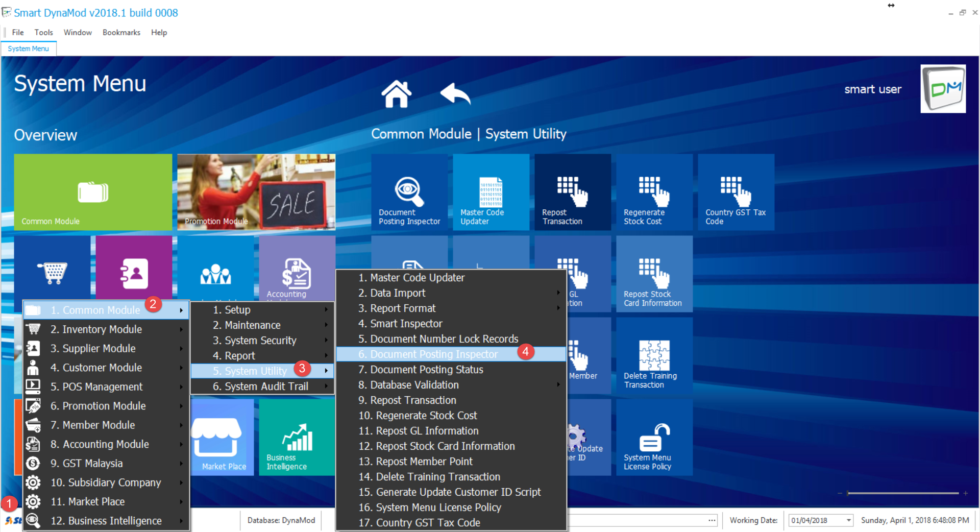Choose 17. Country GST Tax Code entry
Viewport: 980px width, 532px height.
451,523
